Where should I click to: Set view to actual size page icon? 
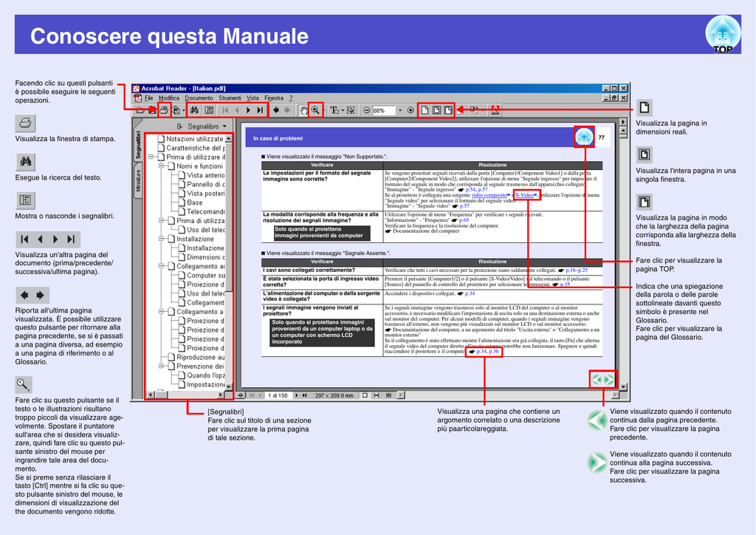coord(425,110)
